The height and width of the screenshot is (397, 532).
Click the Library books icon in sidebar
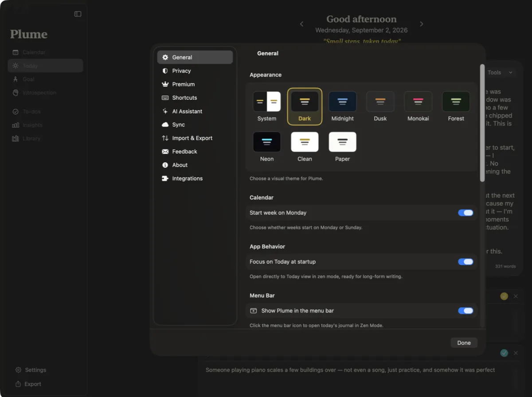click(16, 138)
